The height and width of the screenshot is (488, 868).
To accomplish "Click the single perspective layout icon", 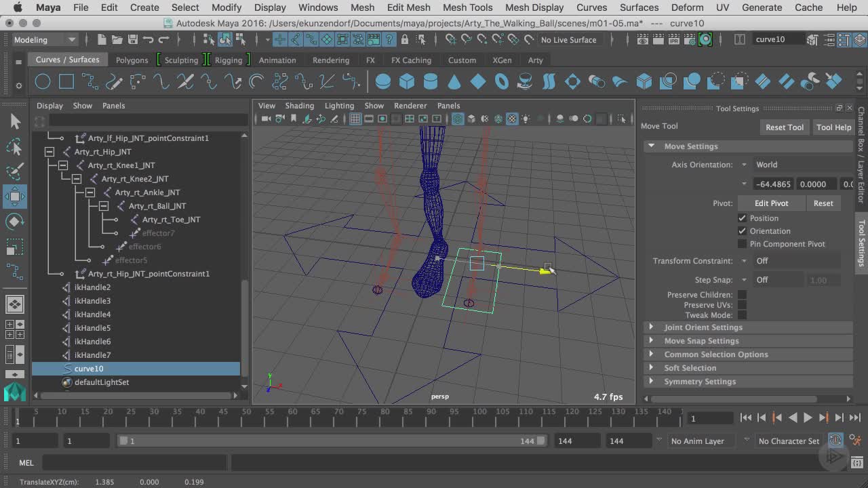I will (x=15, y=304).
